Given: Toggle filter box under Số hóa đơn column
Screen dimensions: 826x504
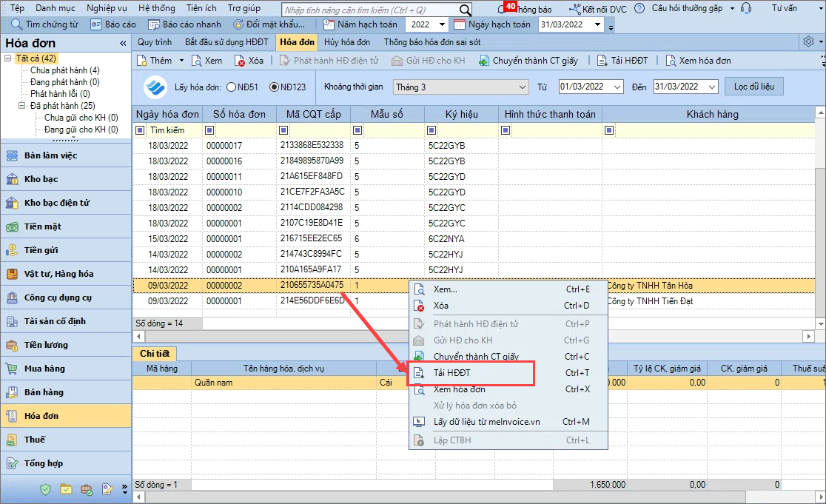Looking at the screenshot, I should pyautogui.click(x=209, y=130).
